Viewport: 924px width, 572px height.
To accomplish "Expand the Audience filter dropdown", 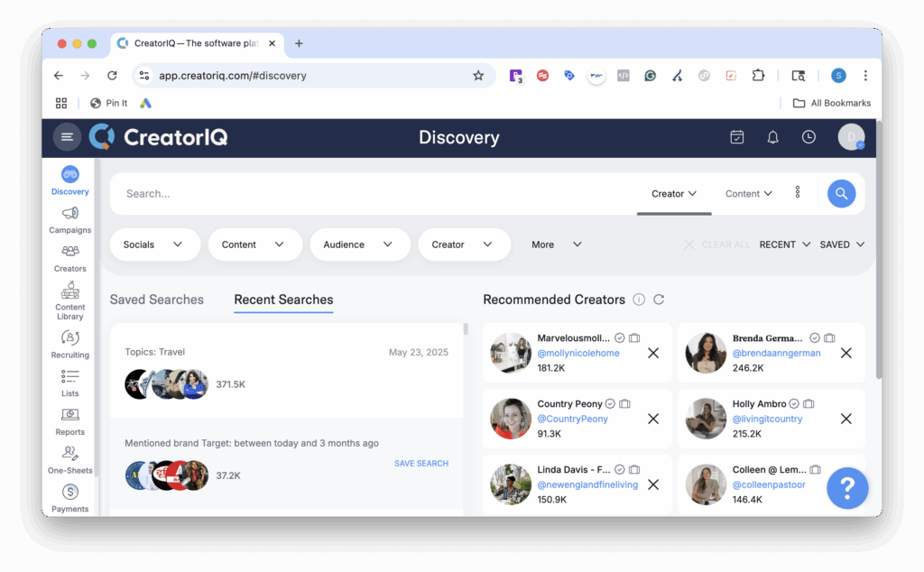I will (359, 244).
